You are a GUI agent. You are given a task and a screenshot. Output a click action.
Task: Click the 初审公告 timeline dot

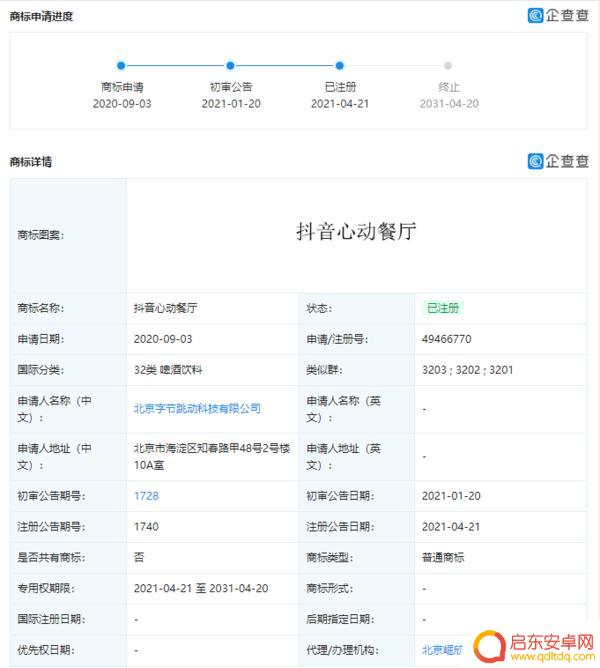tap(230, 66)
